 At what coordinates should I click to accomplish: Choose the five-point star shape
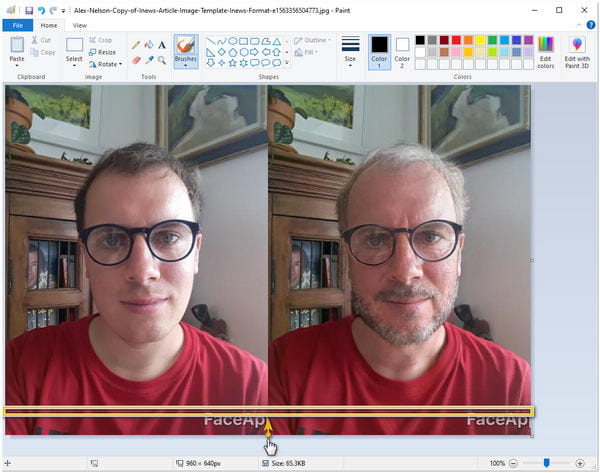pyautogui.click(x=233, y=63)
